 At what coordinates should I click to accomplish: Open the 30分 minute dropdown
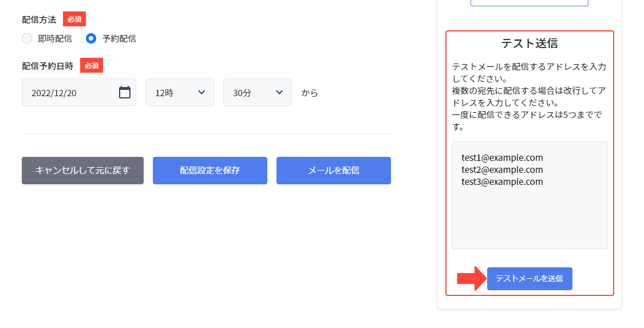pos(258,92)
